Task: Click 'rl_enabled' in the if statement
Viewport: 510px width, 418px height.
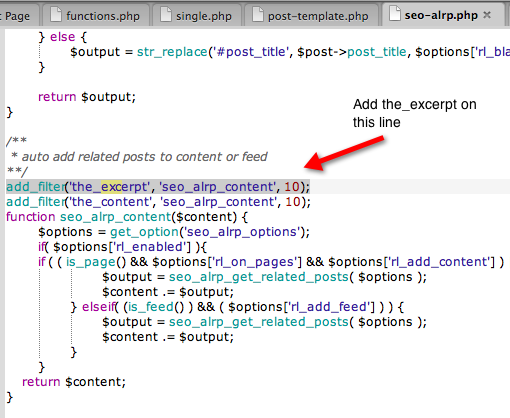Action: 149,247
